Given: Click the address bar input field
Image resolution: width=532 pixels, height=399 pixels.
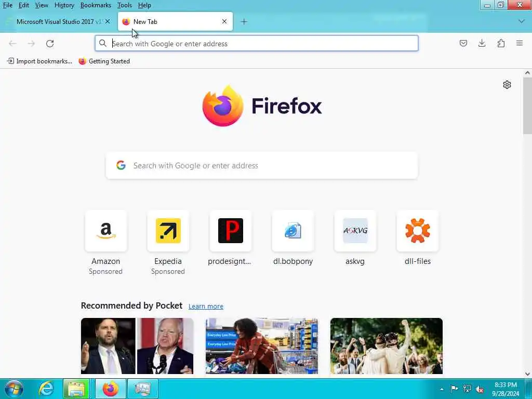Looking at the screenshot, I should [x=257, y=43].
